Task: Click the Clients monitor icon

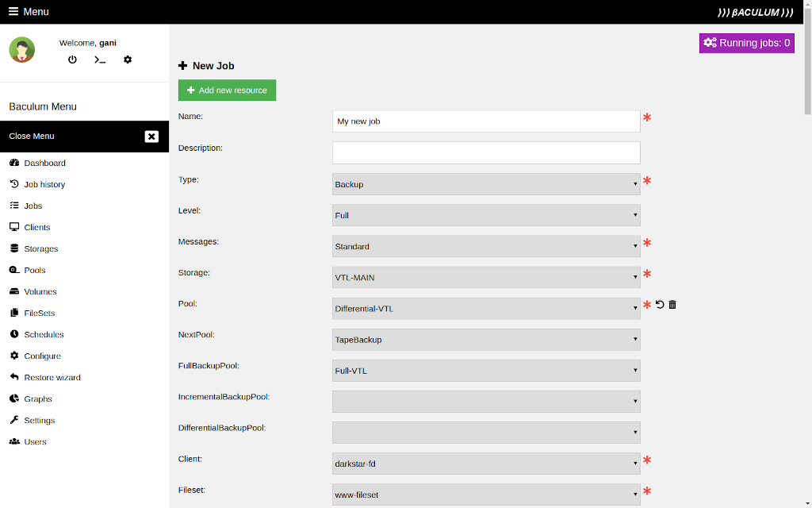Action: tap(14, 227)
